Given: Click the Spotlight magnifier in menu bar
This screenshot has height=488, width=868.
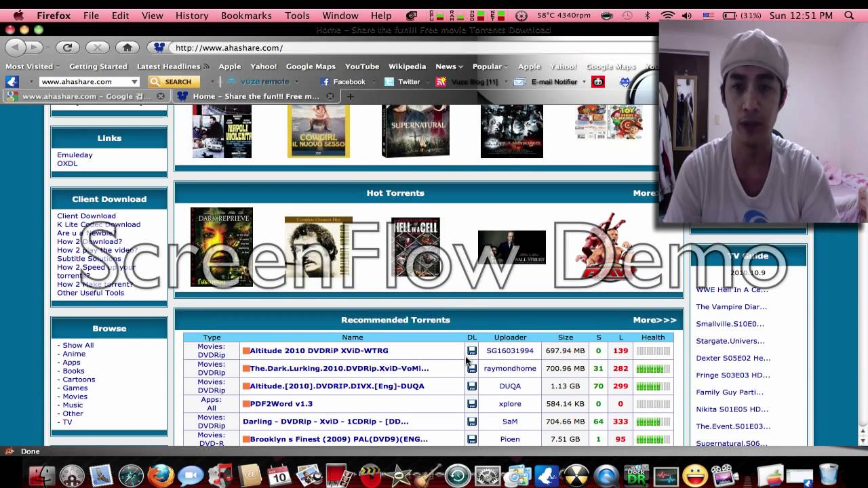Looking at the screenshot, I should 849,15.
